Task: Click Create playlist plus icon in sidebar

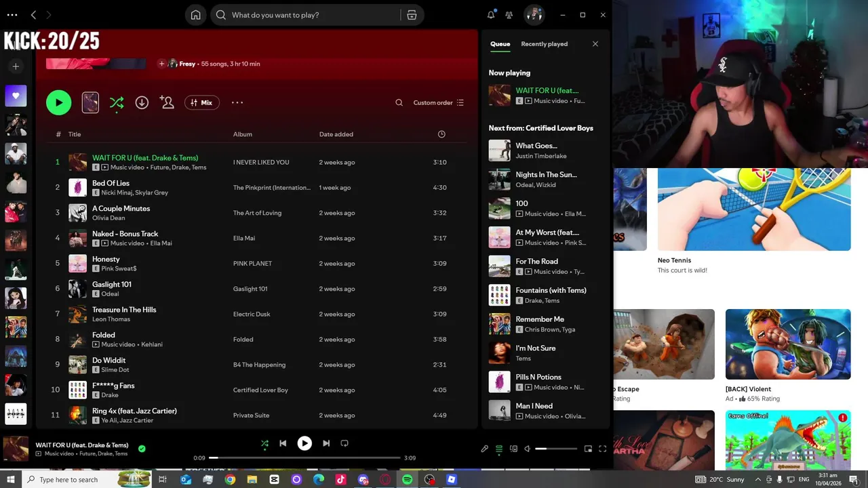Action: 16,66
